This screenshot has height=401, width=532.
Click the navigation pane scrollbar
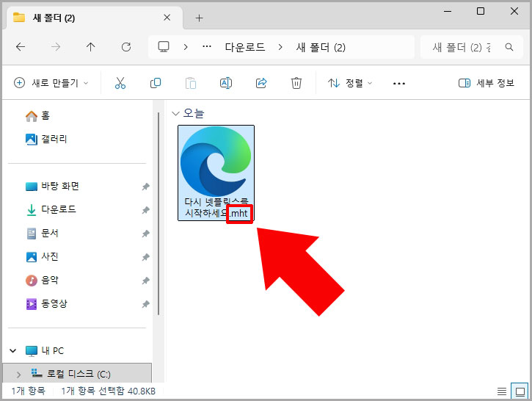(x=158, y=213)
